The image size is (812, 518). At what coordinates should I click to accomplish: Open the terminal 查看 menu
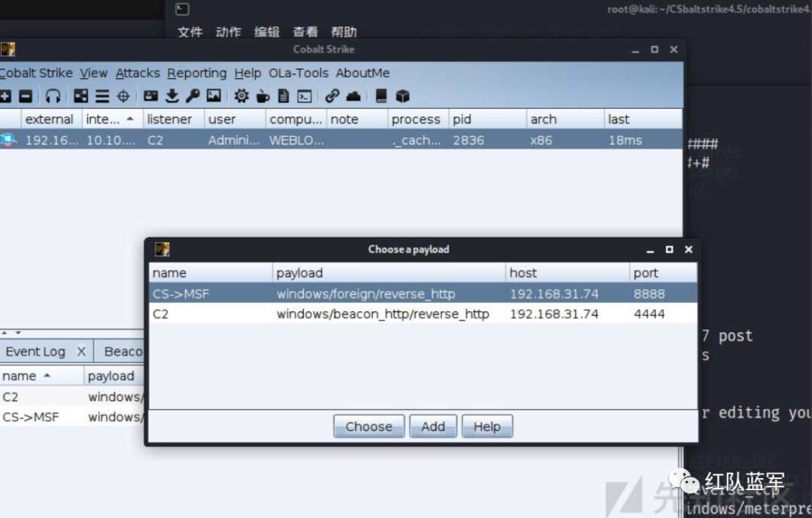305,32
